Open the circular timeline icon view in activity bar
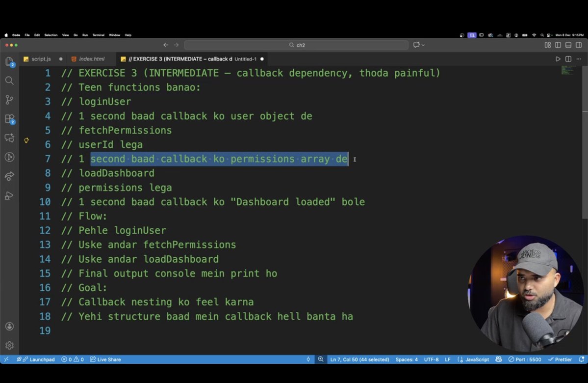 point(9,157)
